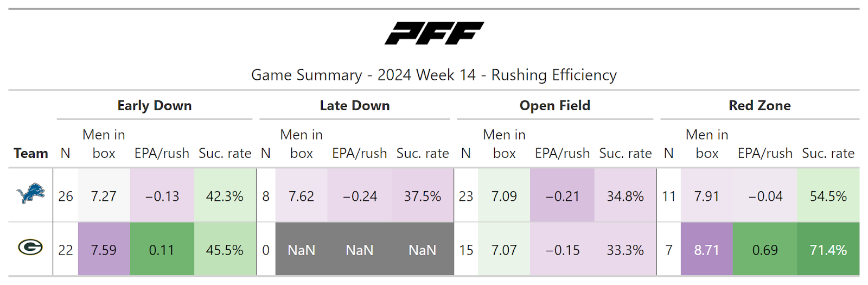Click the PFF logo at top

434,33
